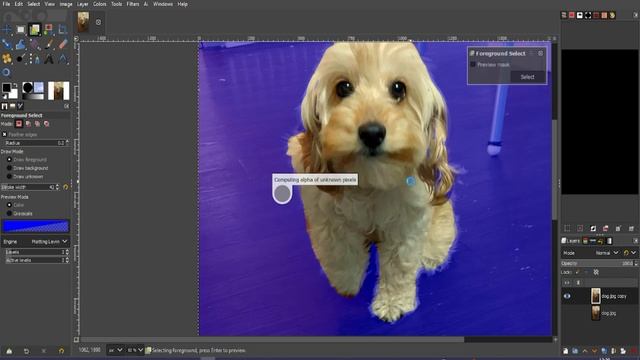Open the Colors menu

[x=100, y=4]
